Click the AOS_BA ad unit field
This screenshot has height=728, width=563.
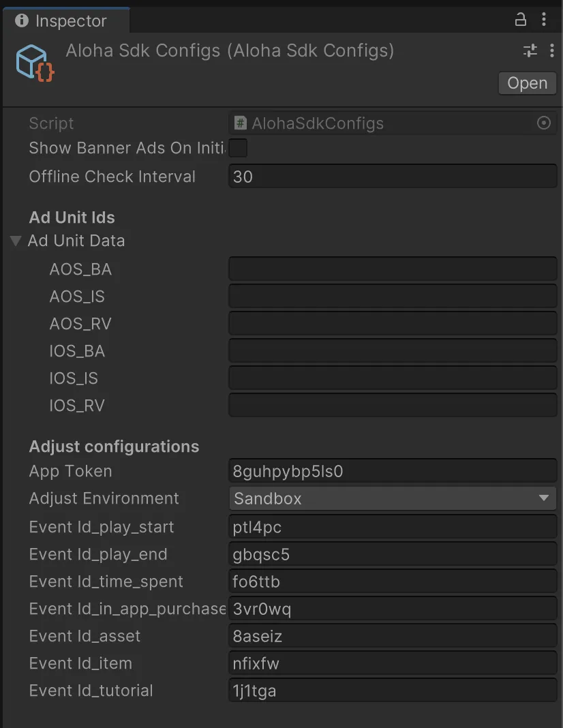[393, 269]
